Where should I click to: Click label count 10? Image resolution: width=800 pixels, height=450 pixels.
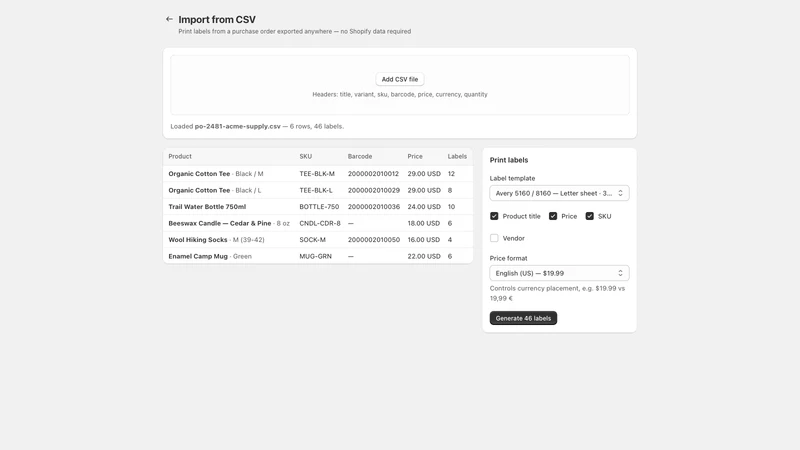(451, 207)
